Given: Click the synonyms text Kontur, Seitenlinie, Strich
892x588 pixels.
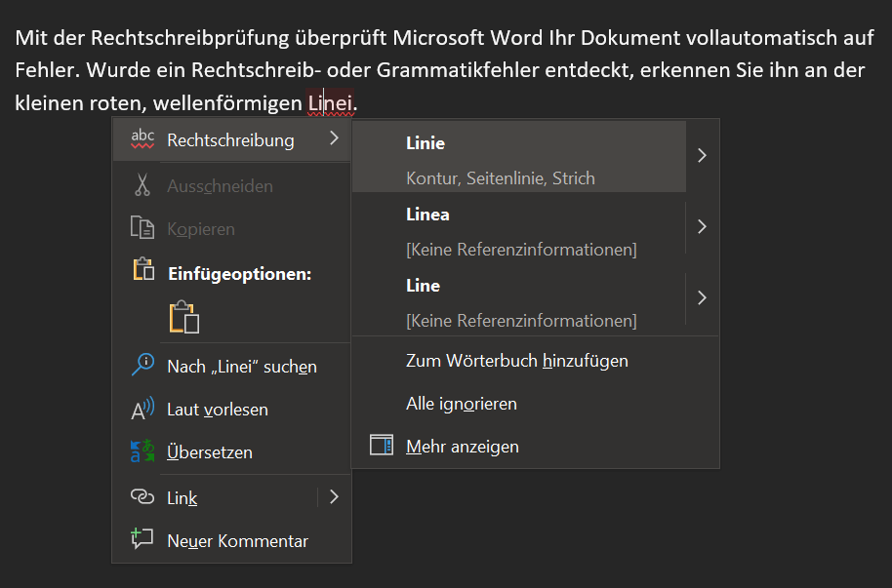Looking at the screenshot, I should pyautogui.click(x=501, y=178).
